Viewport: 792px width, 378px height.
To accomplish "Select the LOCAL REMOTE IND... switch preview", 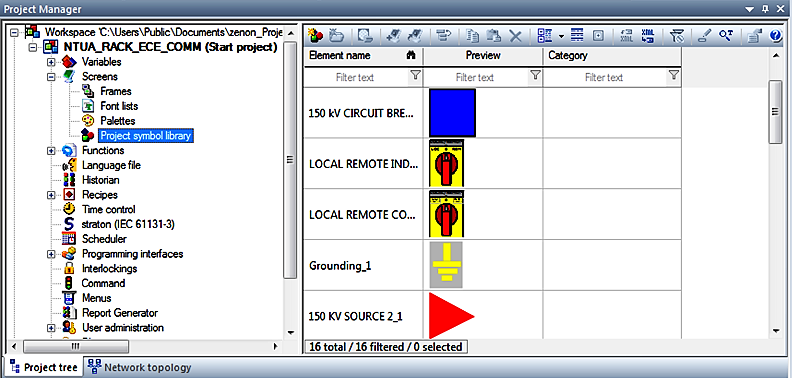I will (447, 164).
